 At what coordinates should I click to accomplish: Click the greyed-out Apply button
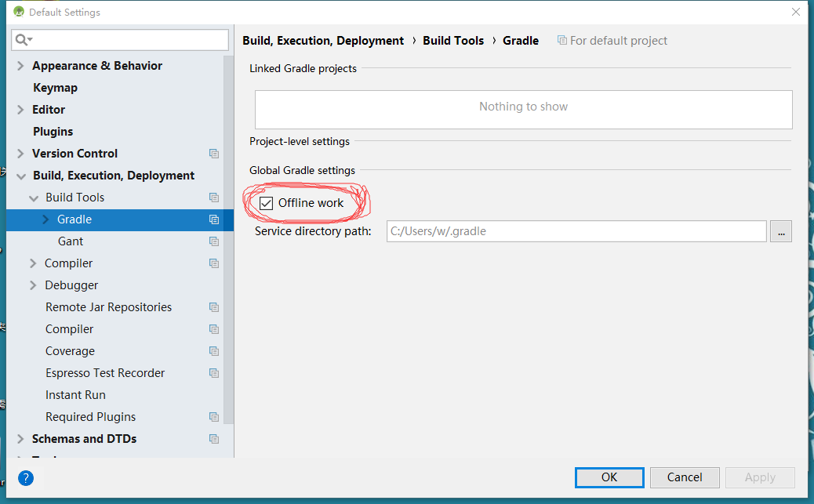click(760, 477)
